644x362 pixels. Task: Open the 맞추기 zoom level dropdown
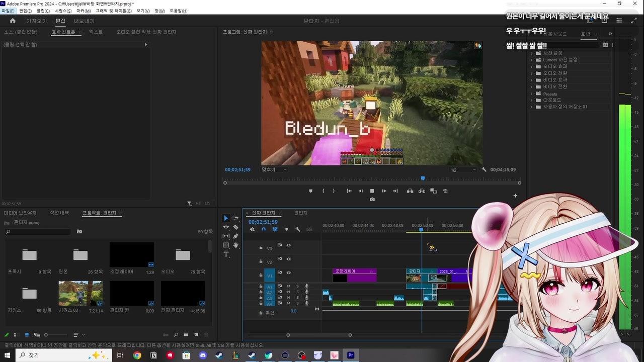(x=274, y=170)
